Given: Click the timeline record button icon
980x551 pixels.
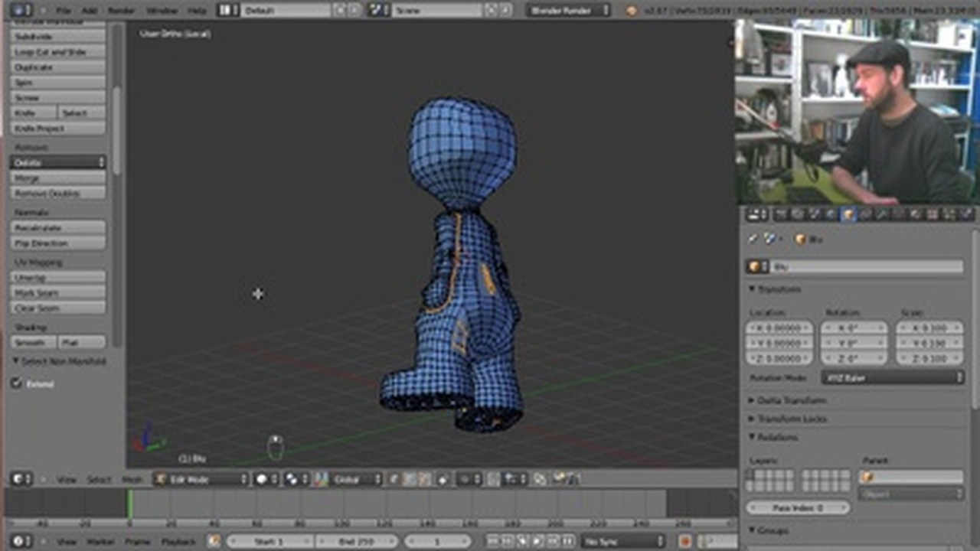Looking at the screenshot, I should point(684,541).
